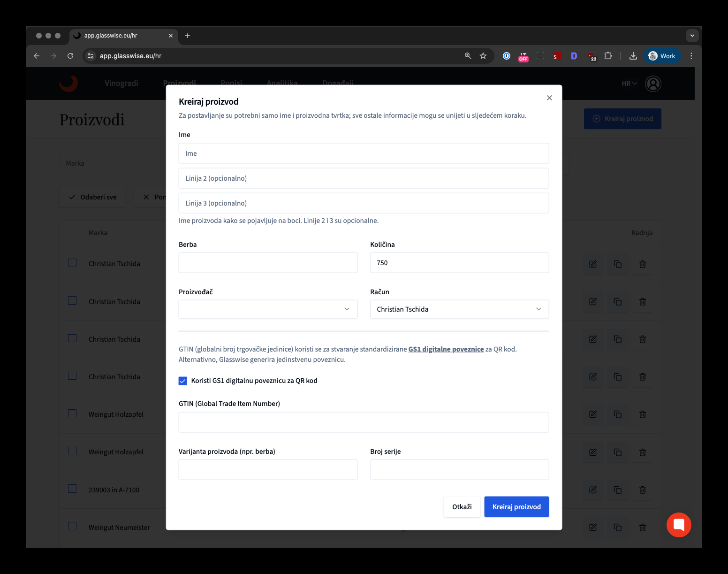Submit with the blue Kreiraj proizvod button in dialog

tap(516, 507)
